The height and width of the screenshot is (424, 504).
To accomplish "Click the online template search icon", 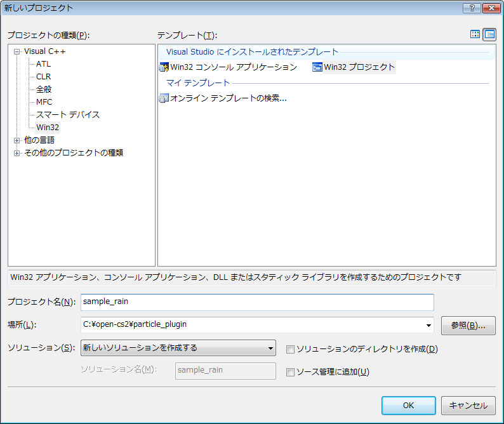I will click(x=164, y=98).
